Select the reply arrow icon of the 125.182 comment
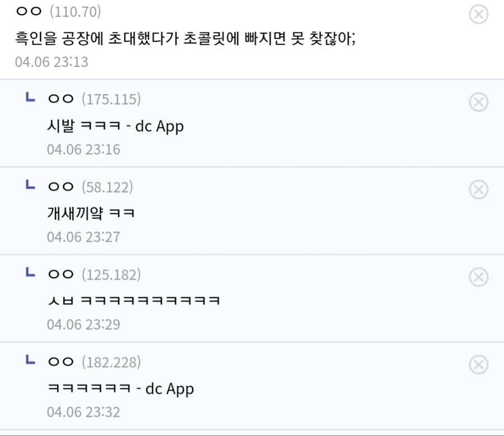 (x=30, y=272)
